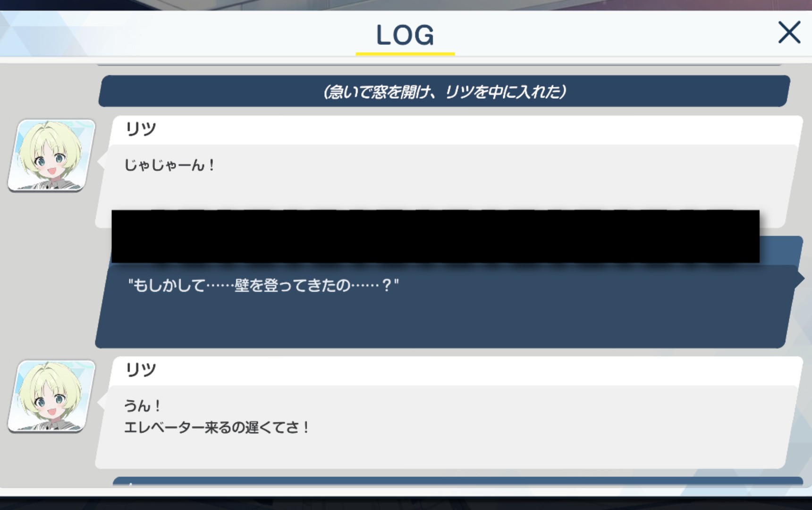Select the エレベーター来るの遅くてさ! line
The image size is (812, 510).
217,427
